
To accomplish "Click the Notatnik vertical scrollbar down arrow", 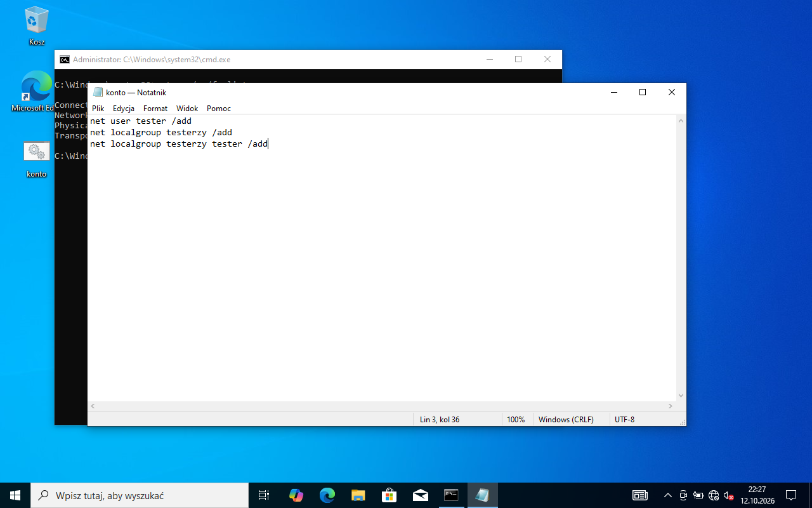I will tap(681, 396).
